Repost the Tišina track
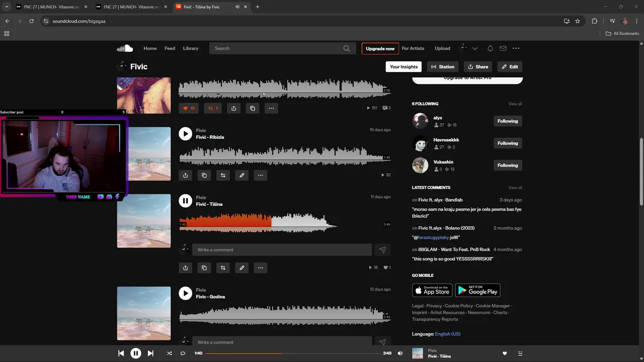Viewport: 644px width, 362px height. tap(223, 268)
